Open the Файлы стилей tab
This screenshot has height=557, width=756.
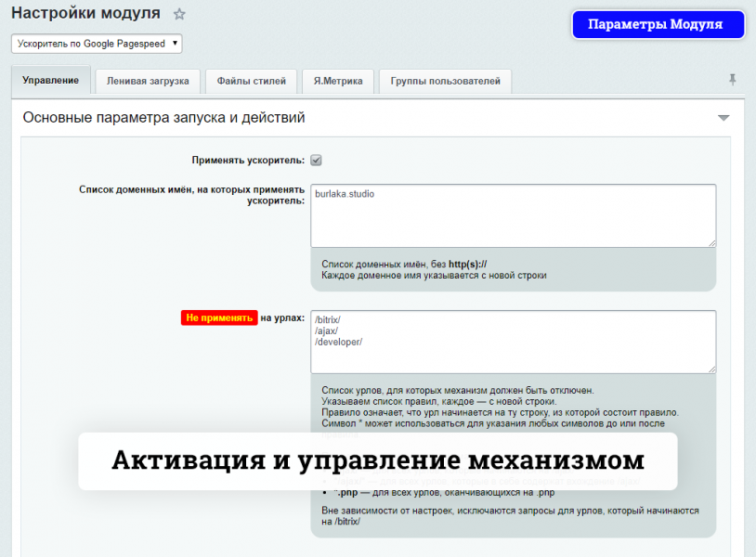coord(251,81)
